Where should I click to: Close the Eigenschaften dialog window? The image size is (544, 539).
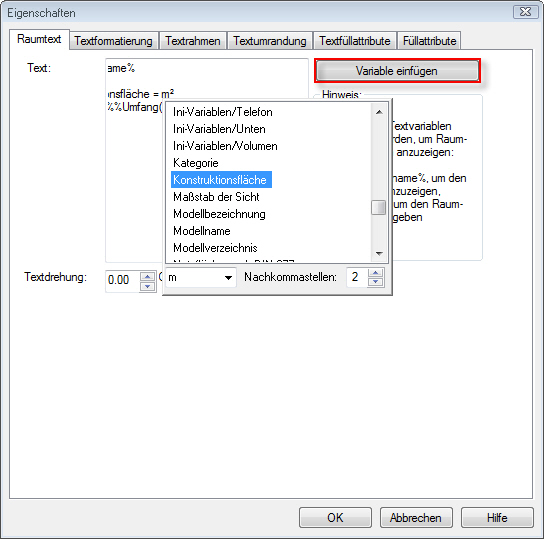525,12
